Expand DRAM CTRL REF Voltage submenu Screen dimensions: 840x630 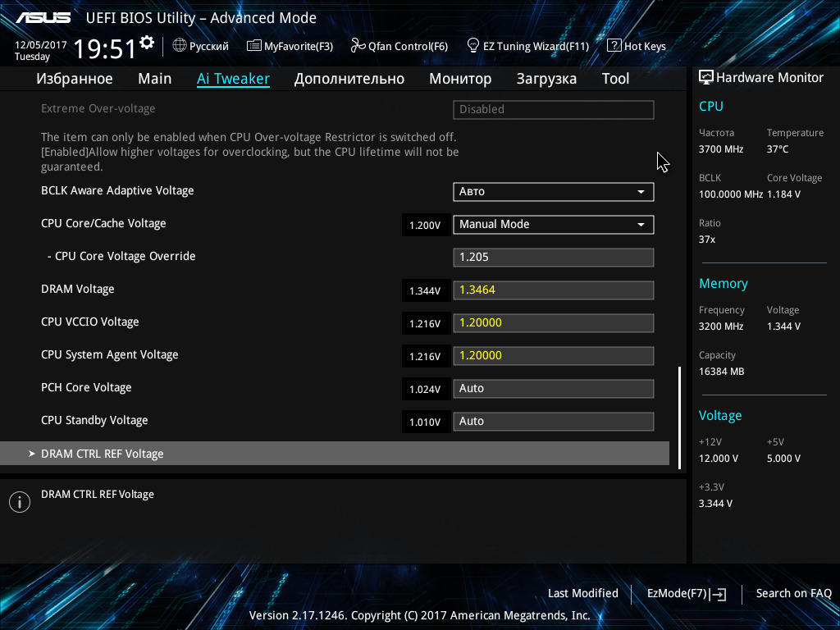tap(335, 454)
